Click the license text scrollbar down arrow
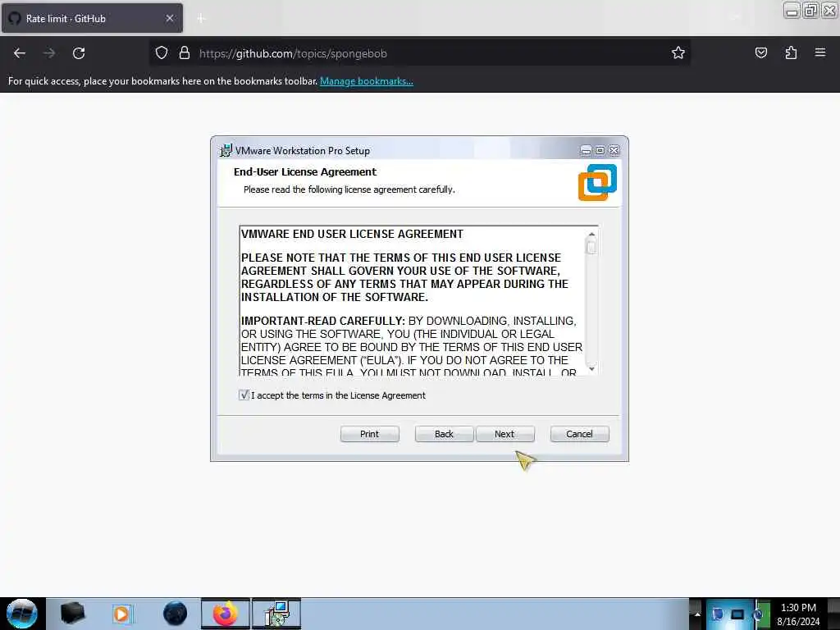The height and width of the screenshot is (630, 840). 591,368
